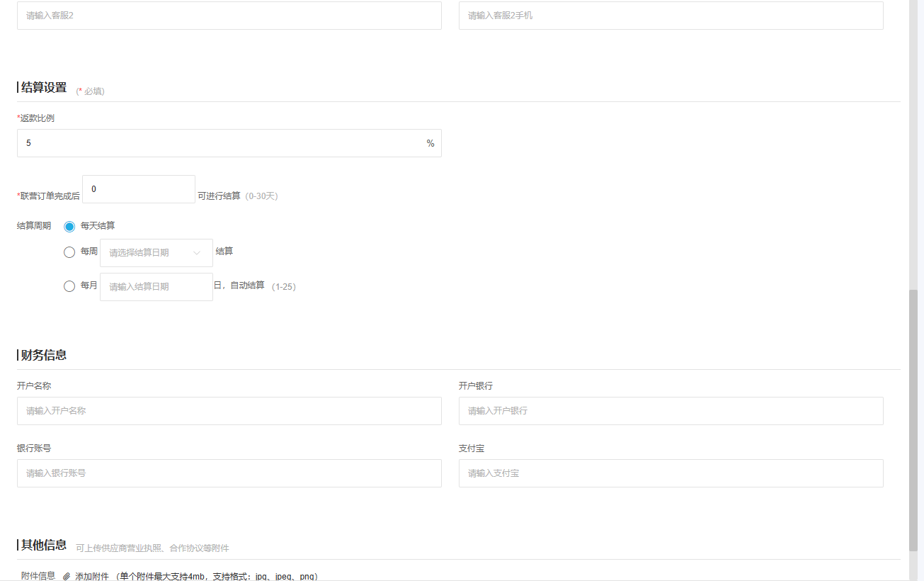Click the 请输入客服2手机 input field

(671, 16)
